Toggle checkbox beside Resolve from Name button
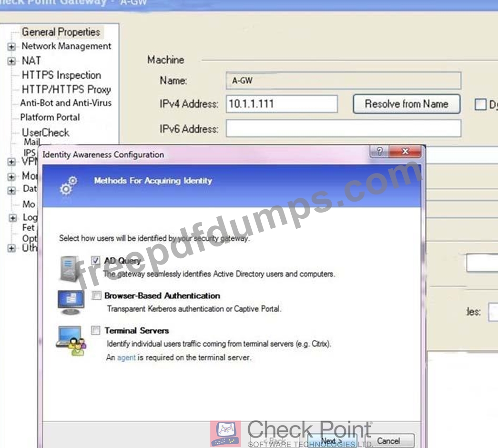 [x=480, y=104]
